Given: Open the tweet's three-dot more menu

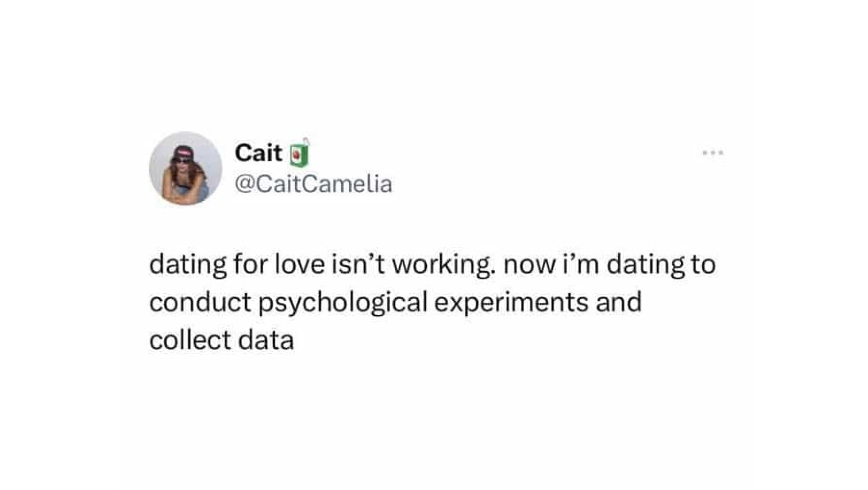Looking at the screenshot, I should 713,153.
